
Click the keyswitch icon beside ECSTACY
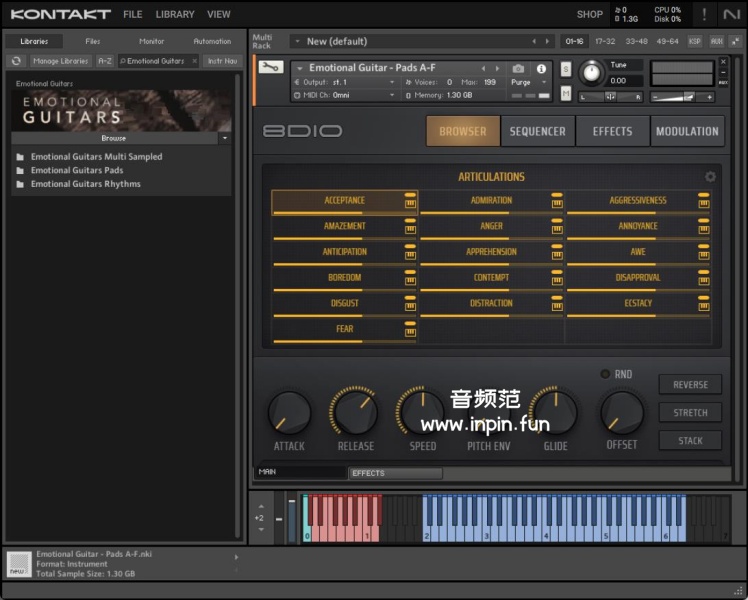704,307
